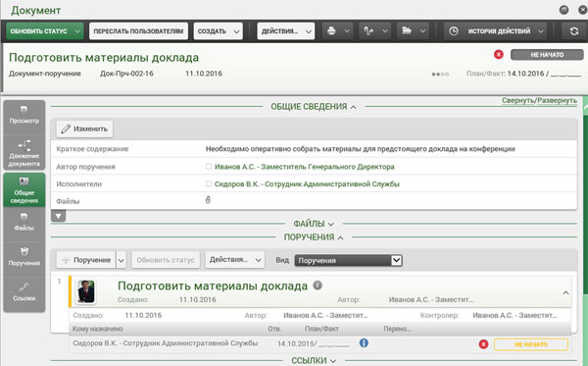Screen dimensions: 588x366
Task: Click the Свернуть/Развернуть link
Action: pyautogui.click(x=539, y=101)
